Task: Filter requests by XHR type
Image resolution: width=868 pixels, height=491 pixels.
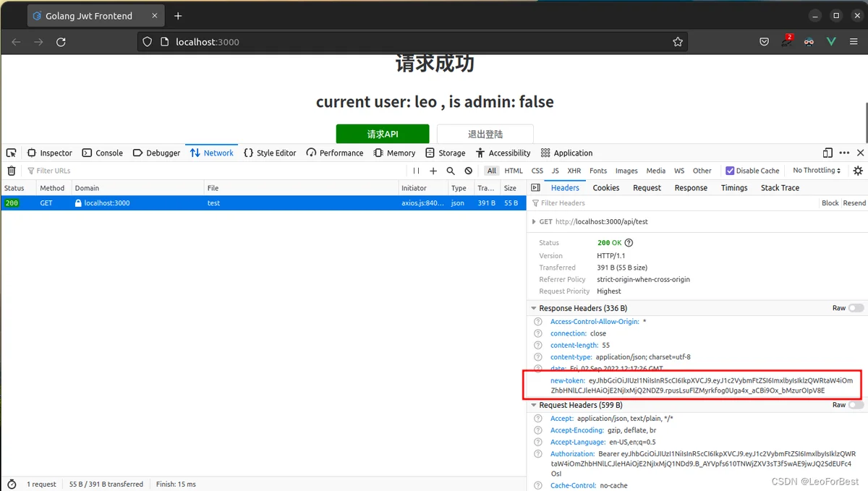Action: pyautogui.click(x=574, y=171)
